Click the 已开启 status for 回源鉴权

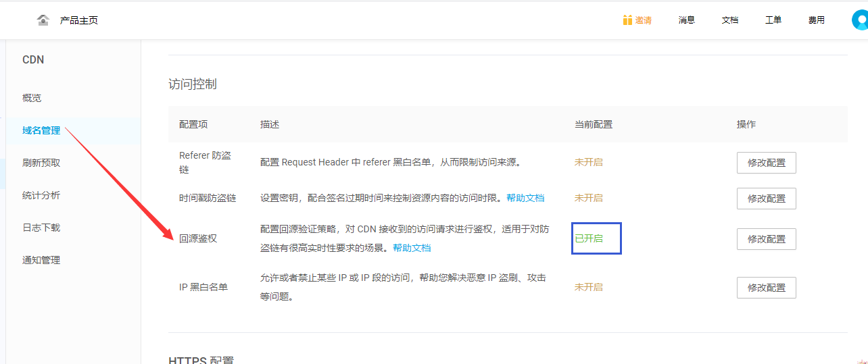pos(589,238)
